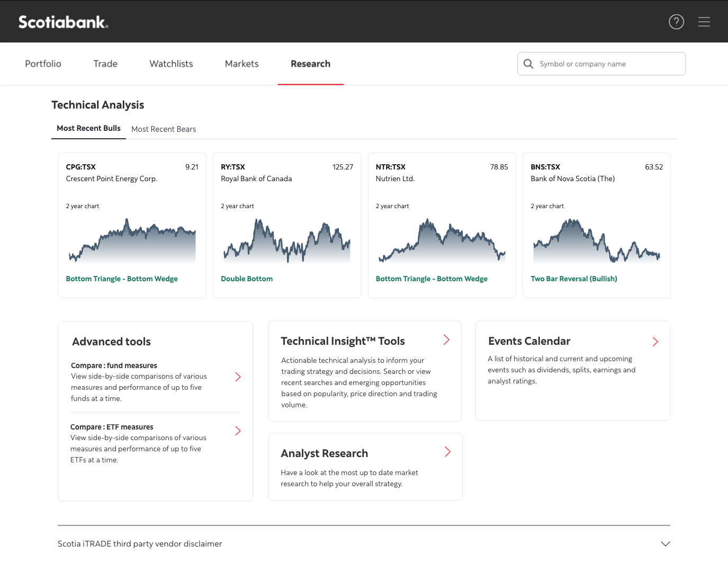The height and width of the screenshot is (563, 728).
Task: Open the Markets menu item
Action: click(241, 64)
